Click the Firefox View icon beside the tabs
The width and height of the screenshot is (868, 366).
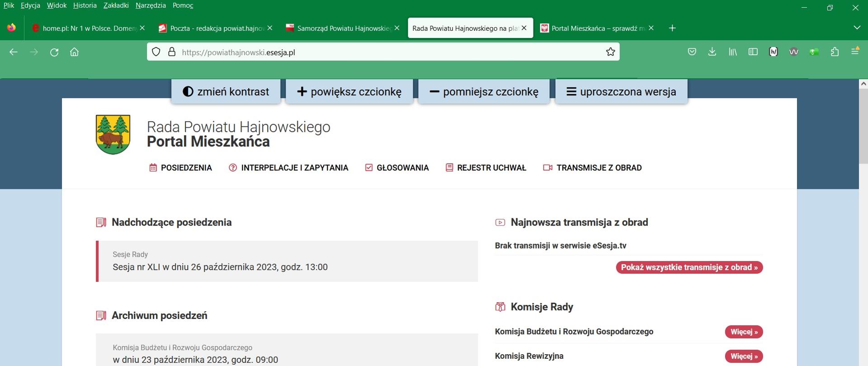coord(11,28)
